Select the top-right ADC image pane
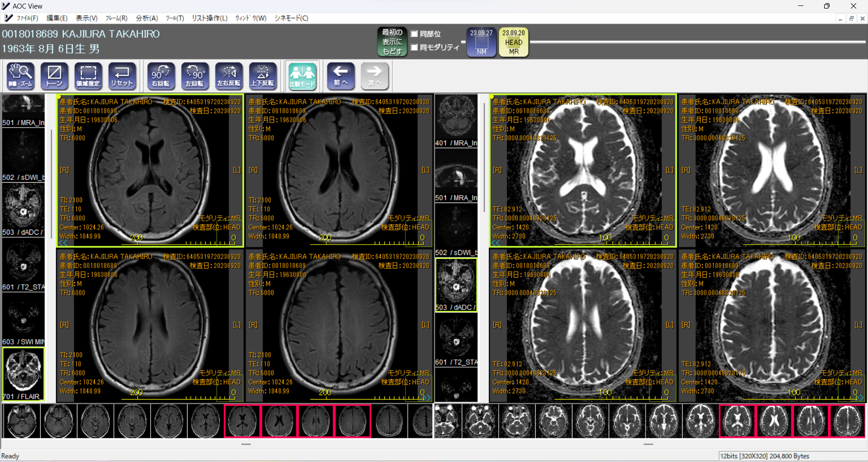 coord(772,170)
